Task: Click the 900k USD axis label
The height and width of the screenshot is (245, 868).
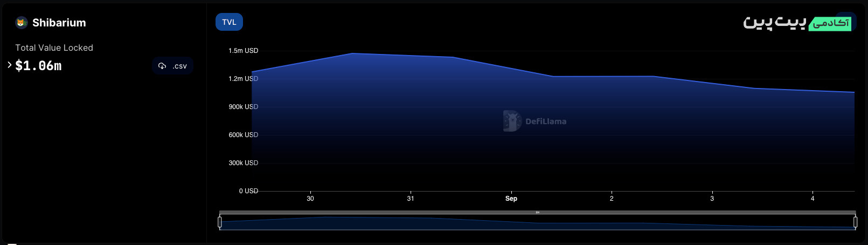Action: point(243,107)
